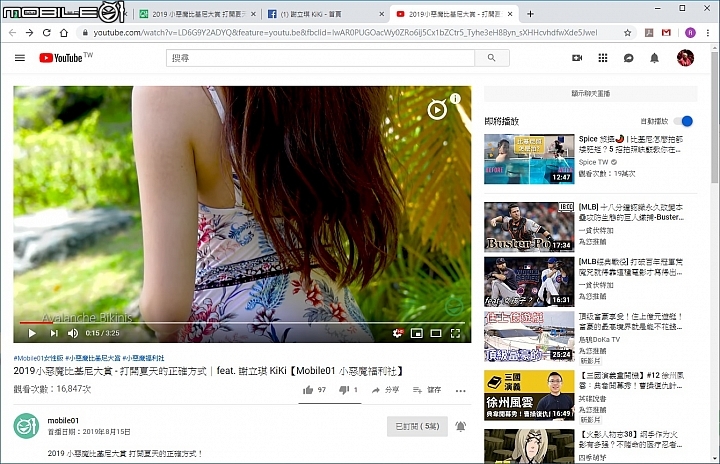This screenshot has height=464, width=720.
Task: Click inside the YouTube search field
Action: click(x=320, y=58)
